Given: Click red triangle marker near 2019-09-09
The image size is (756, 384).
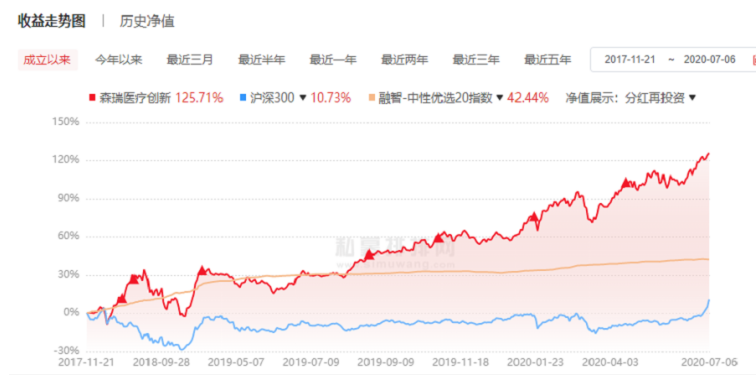Looking at the screenshot, I should point(369,255).
